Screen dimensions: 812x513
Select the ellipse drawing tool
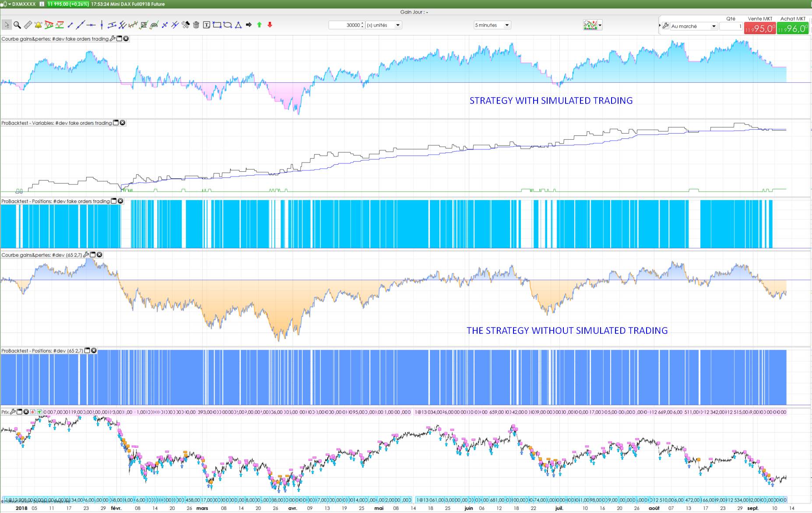[x=228, y=25]
